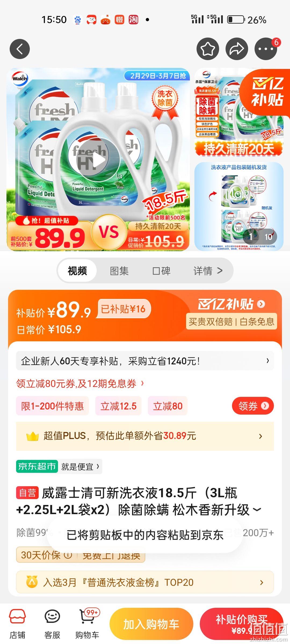Favorite this product with the star icon
Screen dimensions: 290x644
click(x=208, y=49)
